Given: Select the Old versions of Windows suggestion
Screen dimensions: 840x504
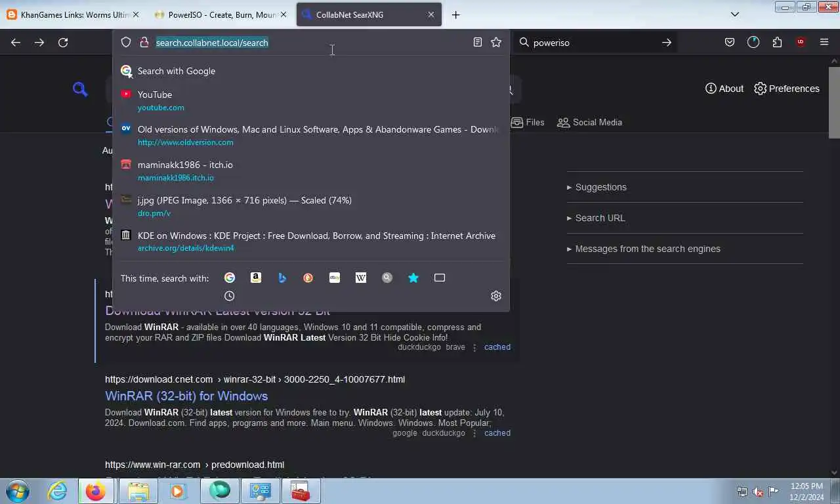Looking at the screenshot, I should coord(311,135).
